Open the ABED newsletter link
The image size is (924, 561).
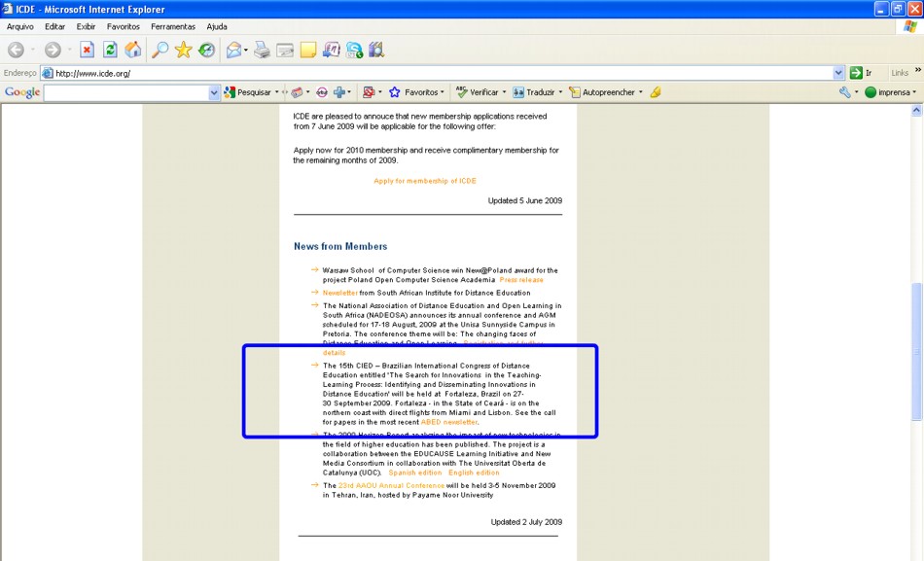pos(449,422)
